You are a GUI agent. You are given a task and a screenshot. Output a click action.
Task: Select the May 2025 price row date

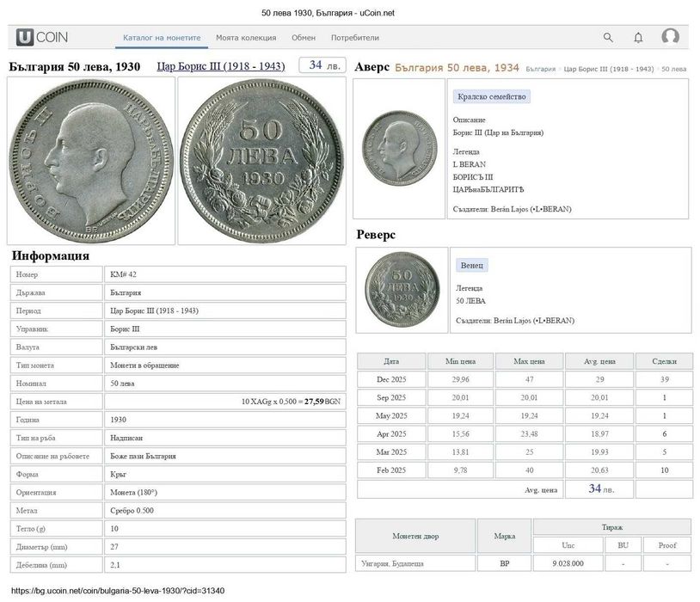(391, 415)
